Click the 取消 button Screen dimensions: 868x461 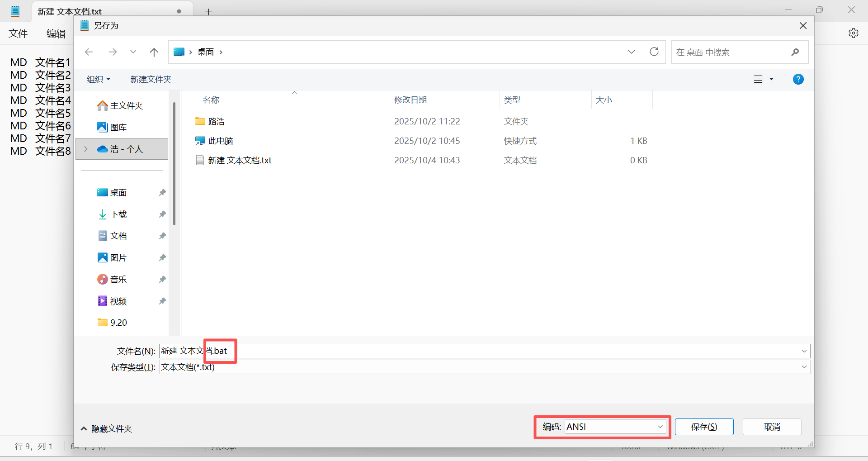point(772,427)
